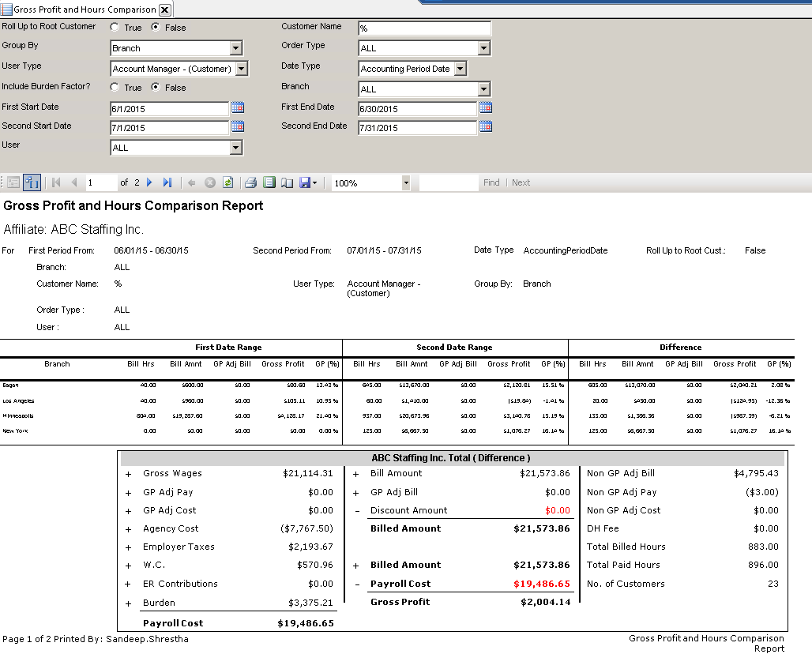Image resolution: width=812 pixels, height=654 pixels.
Task: Click the First Date Range column header
Action: (x=228, y=348)
